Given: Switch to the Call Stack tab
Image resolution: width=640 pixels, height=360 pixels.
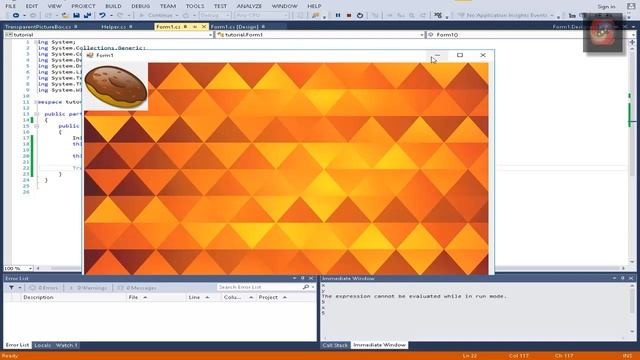Looking at the screenshot, I should (x=335, y=345).
